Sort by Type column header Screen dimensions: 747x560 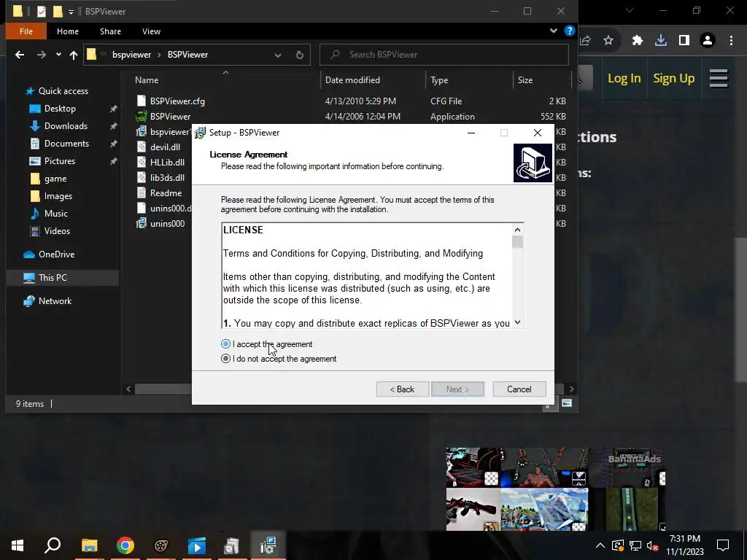[439, 80]
